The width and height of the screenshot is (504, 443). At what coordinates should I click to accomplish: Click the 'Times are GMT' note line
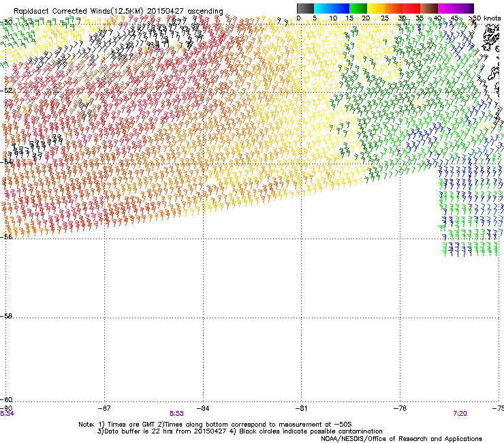(x=215, y=425)
